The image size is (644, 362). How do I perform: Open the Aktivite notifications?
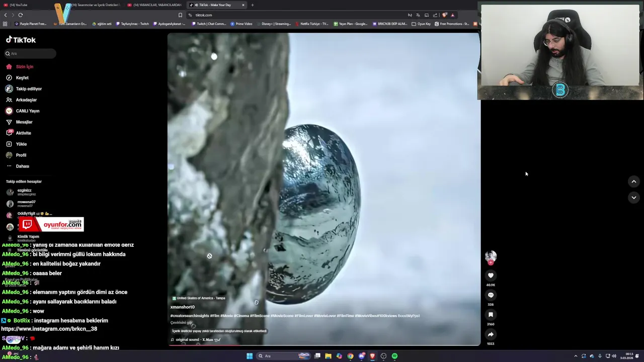coord(18,133)
